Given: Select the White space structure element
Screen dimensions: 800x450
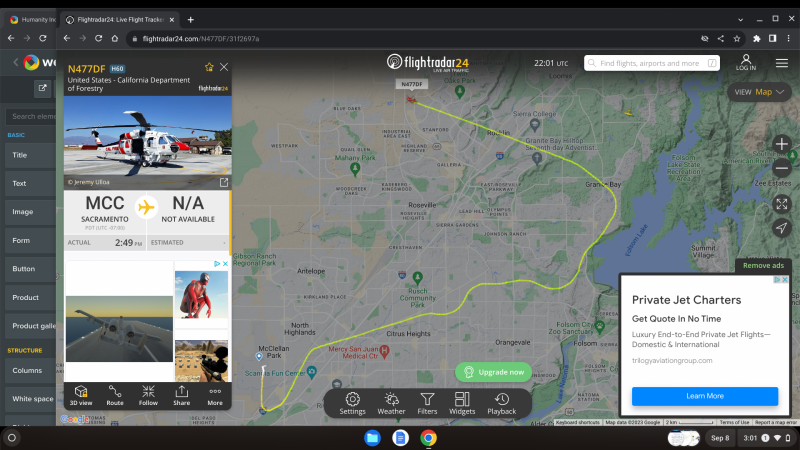Looking at the screenshot, I should click(x=31, y=399).
